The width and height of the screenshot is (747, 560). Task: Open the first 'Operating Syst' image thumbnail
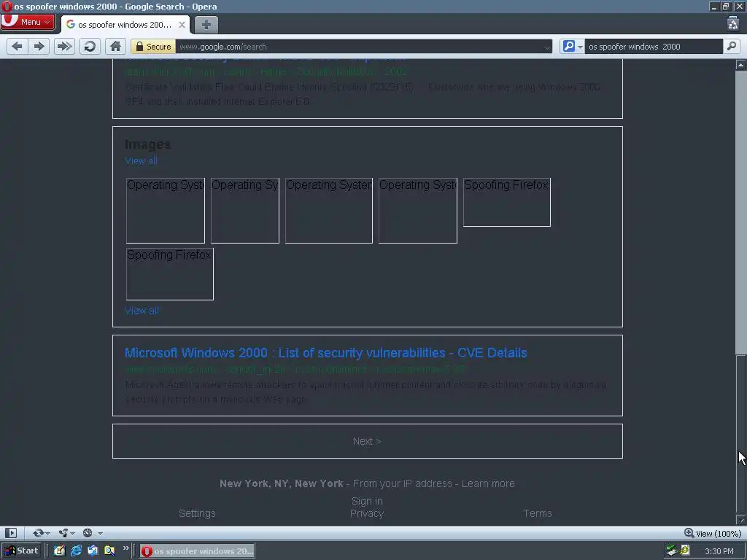(x=166, y=211)
